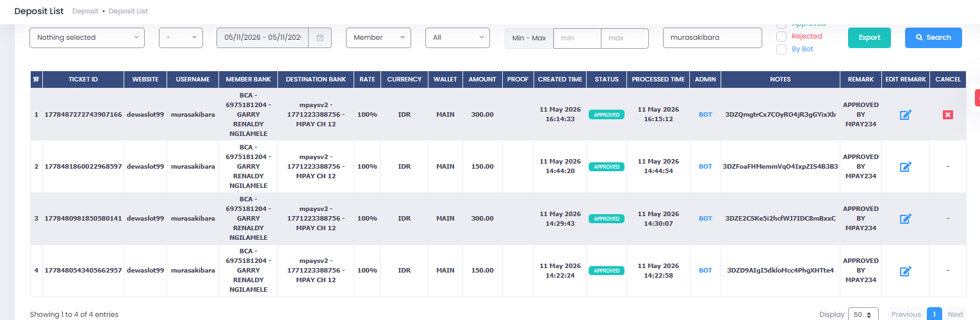Sort by the USERNAME column header
The image size is (980, 320).
(193, 80)
